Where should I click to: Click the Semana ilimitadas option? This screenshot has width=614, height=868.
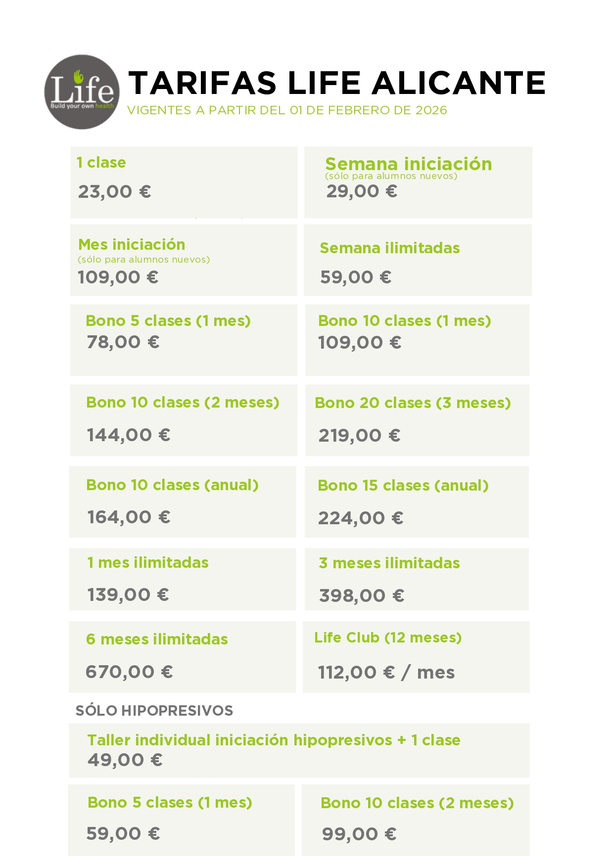pos(418,260)
